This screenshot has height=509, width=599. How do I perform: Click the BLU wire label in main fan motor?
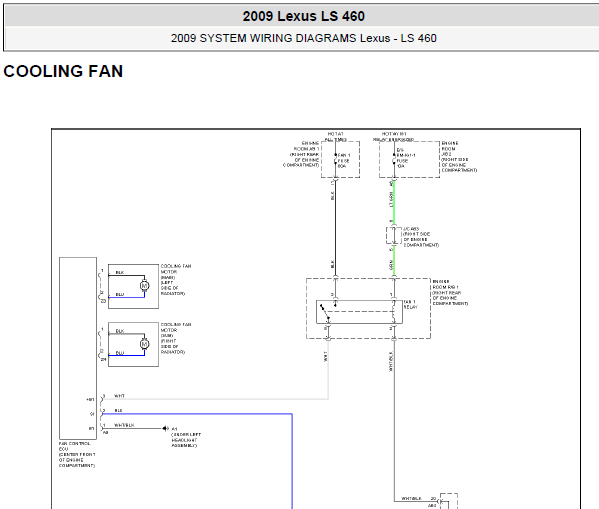pyautogui.click(x=120, y=294)
